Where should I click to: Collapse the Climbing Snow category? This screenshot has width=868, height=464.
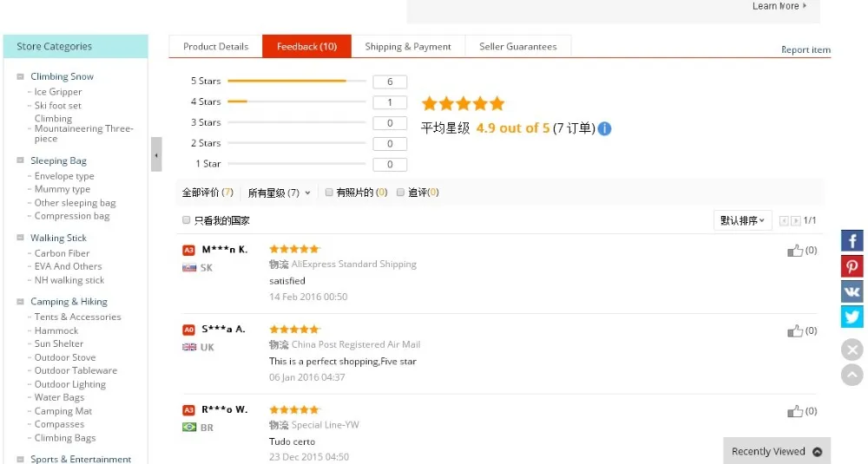21,76
